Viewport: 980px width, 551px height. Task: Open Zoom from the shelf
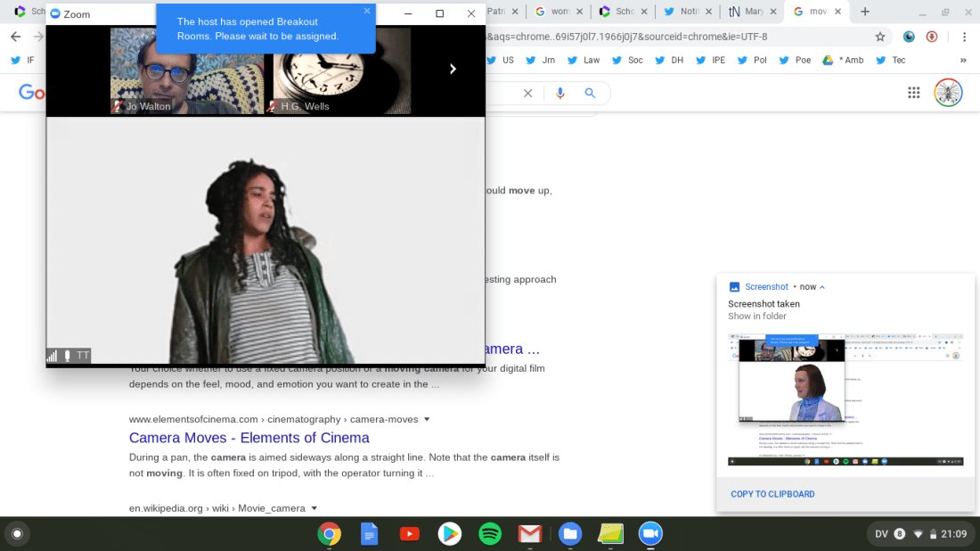click(x=652, y=534)
